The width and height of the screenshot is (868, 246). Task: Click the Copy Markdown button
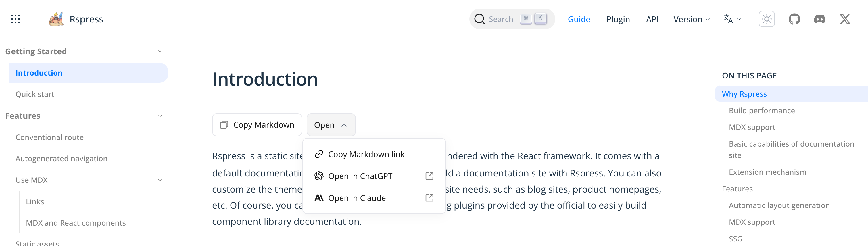pyautogui.click(x=257, y=125)
